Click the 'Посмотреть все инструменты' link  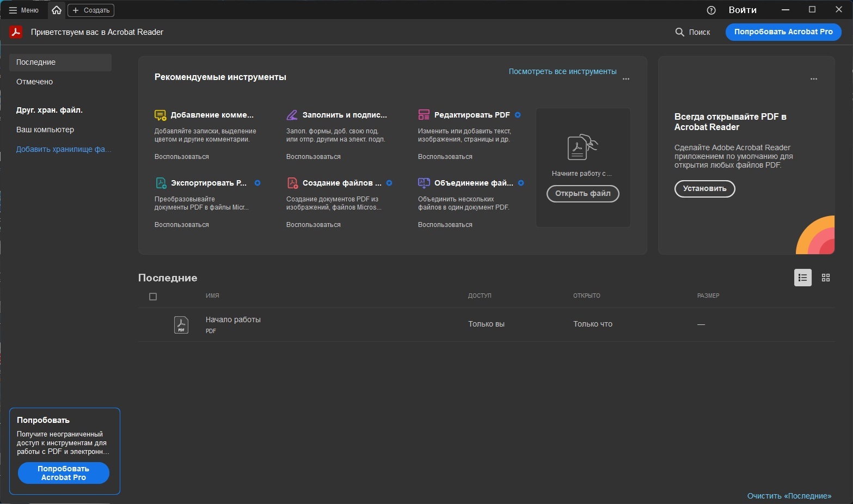tap(562, 71)
